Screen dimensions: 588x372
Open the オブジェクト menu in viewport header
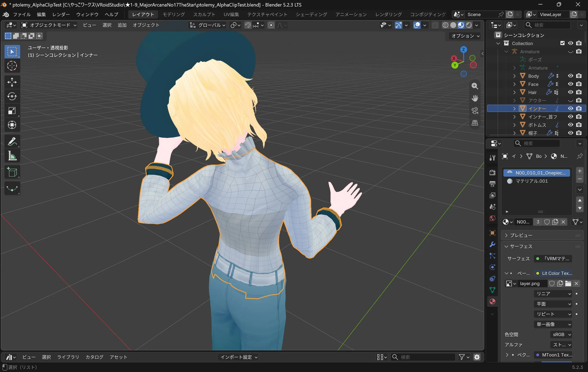point(146,25)
